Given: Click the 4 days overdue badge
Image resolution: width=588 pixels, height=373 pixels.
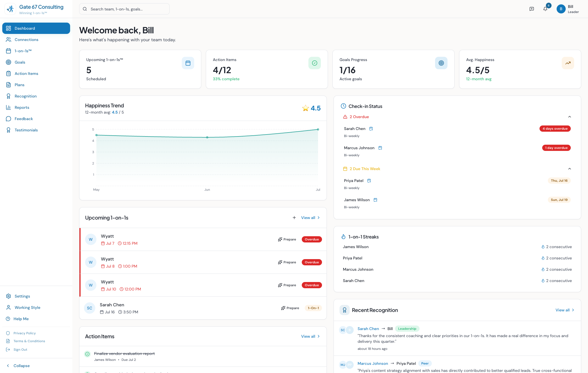Looking at the screenshot, I should [555, 129].
